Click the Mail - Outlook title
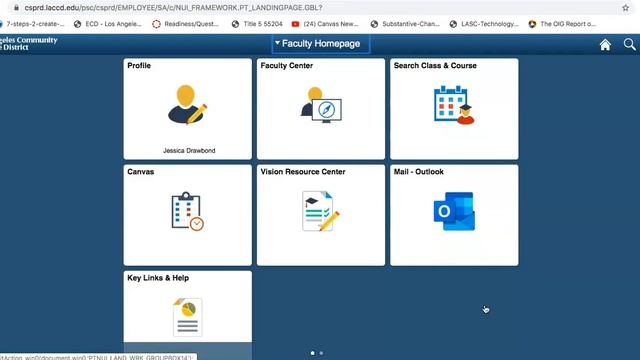Screen dimensions: 640x360 (x=418, y=172)
